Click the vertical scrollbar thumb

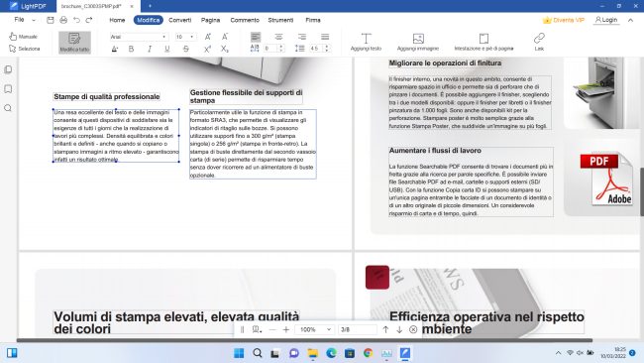click(x=642, y=191)
